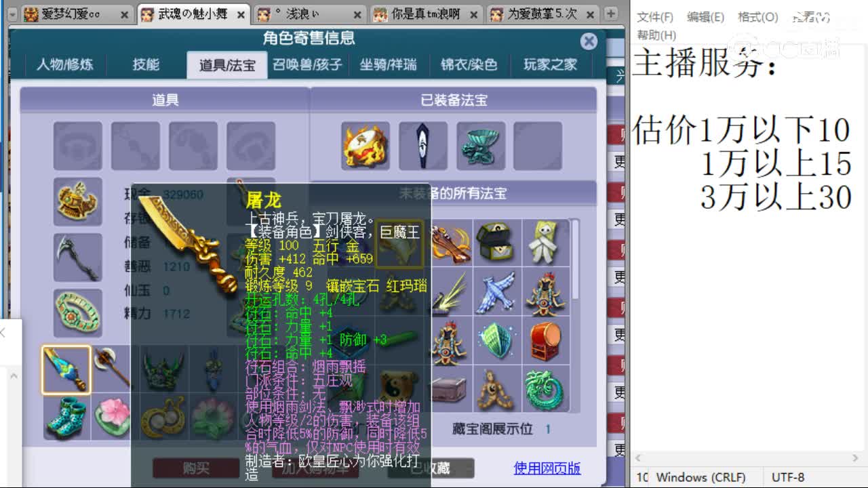Click Notepad horizontal scrollbar left arrow
This screenshot has width=868, height=488.
[x=637, y=459]
